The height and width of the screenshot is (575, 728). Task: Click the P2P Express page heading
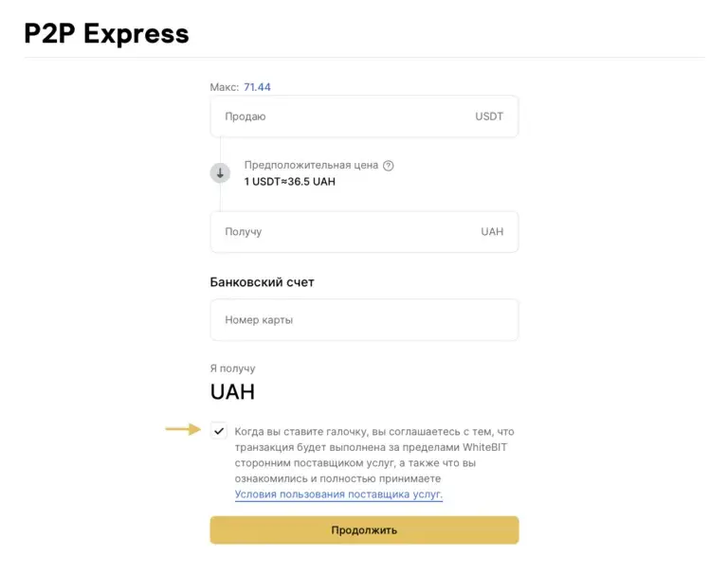(106, 33)
